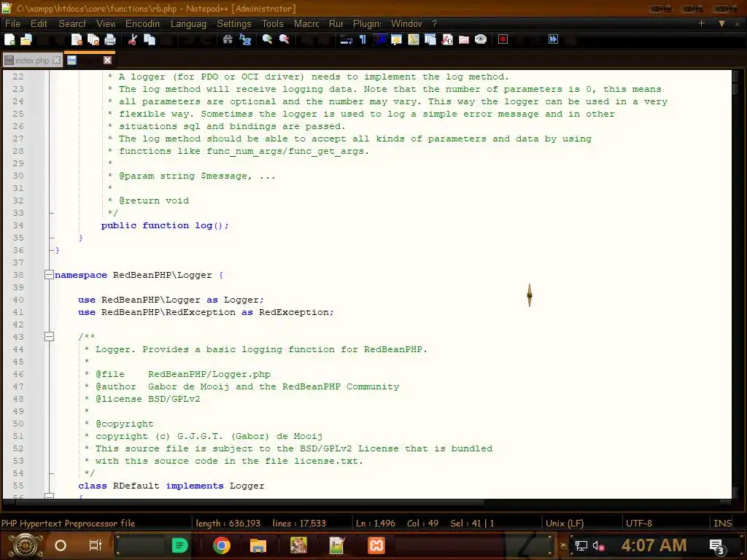Open Google Chrome from the taskbar

click(222, 545)
